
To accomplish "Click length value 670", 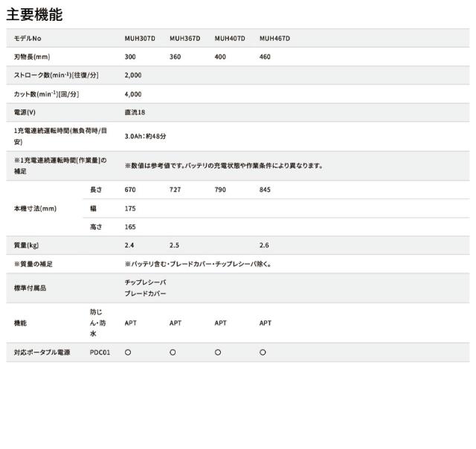I will pos(130,190).
